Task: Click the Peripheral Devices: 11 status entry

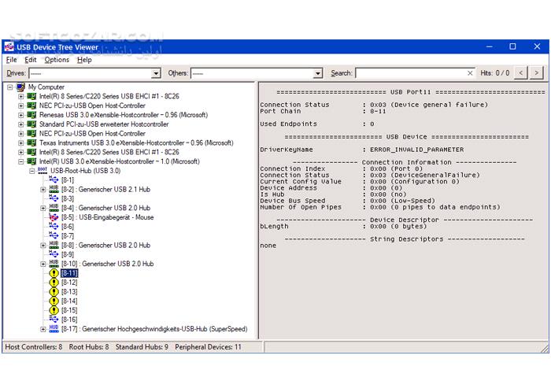Action: pos(209,347)
